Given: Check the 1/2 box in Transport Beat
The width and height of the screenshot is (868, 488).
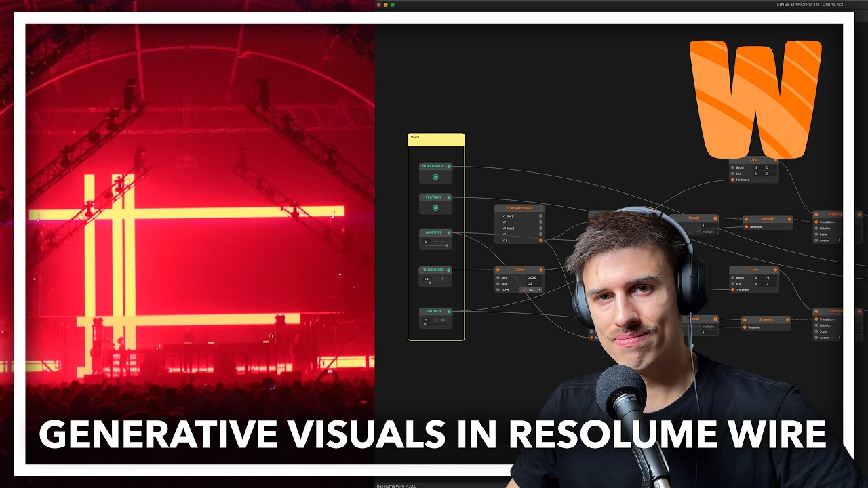Looking at the screenshot, I should [540, 222].
